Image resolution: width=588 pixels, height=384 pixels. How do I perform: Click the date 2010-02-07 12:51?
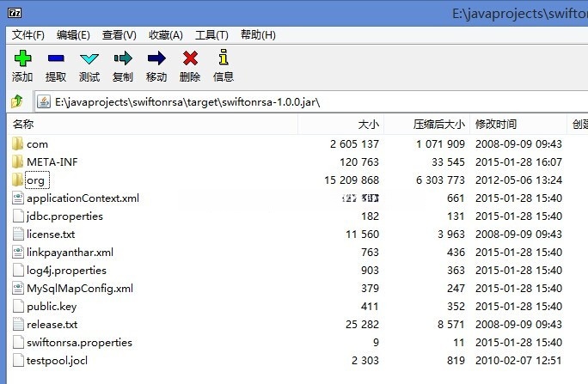pos(518,361)
